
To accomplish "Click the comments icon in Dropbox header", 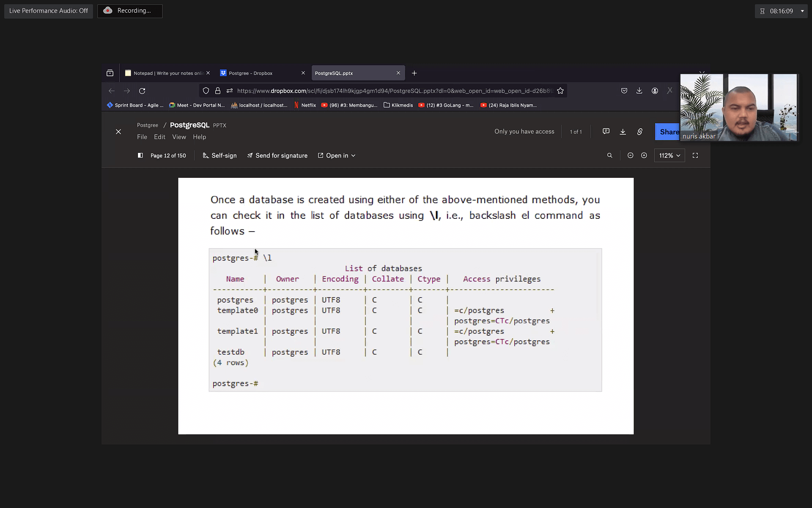I will (x=606, y=131).
